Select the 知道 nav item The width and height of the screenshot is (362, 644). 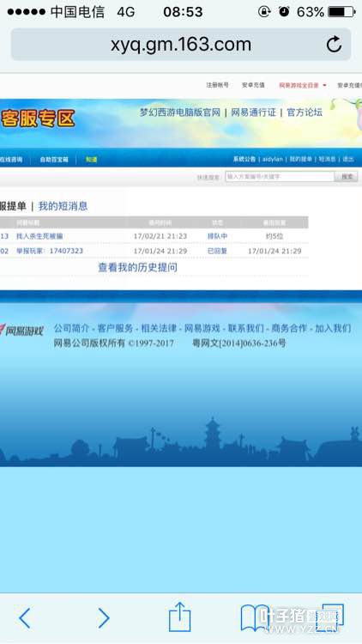[91, 160]
